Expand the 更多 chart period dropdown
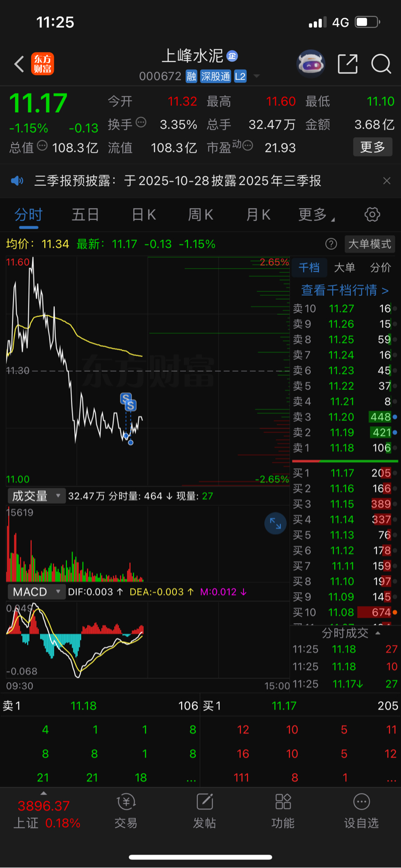This screenshot has width=401, height=868. (316, 215)
